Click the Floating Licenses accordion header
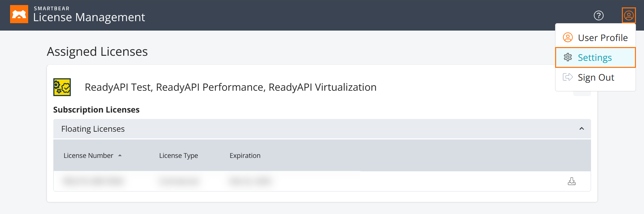The image size is (644, 214). click(x=93, y=129)
